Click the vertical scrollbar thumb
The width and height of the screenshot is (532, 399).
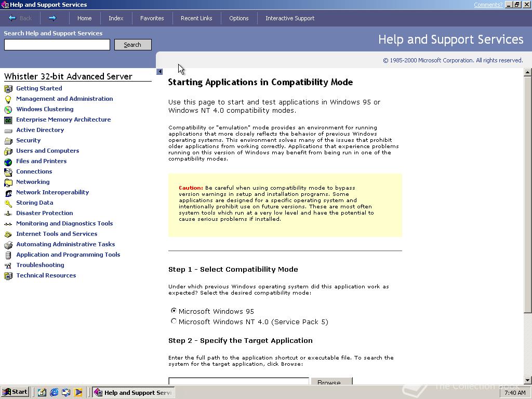tap(528, 194)
